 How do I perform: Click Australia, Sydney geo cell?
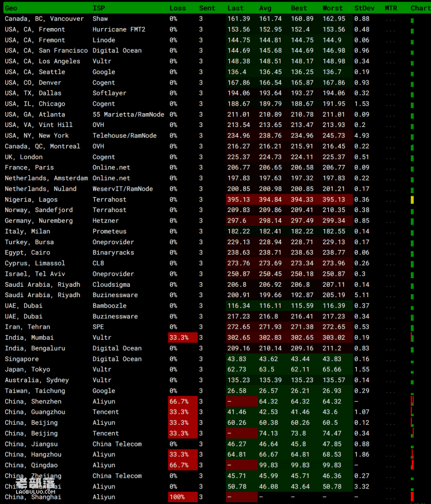pos(37,380)
